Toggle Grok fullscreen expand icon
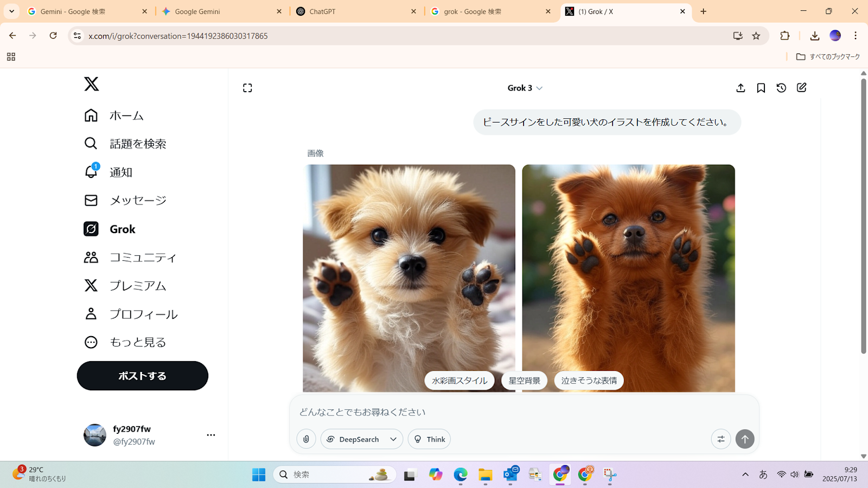Viewport: 868px width, 488px height. coord(247,88)
